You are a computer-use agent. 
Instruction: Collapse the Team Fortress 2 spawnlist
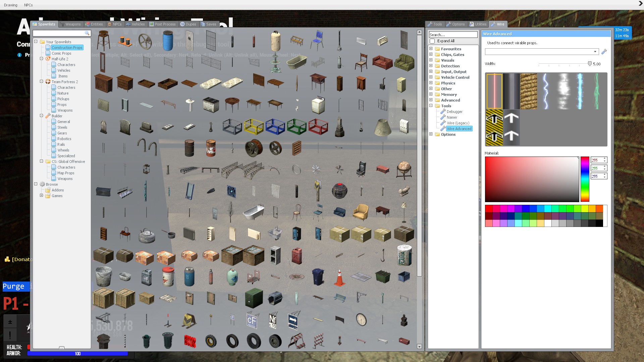(x=42, y=81)
